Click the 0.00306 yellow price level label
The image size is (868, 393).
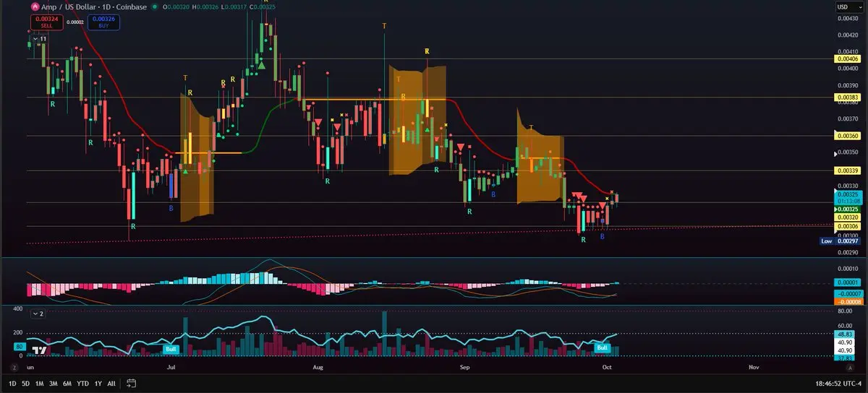848,226
